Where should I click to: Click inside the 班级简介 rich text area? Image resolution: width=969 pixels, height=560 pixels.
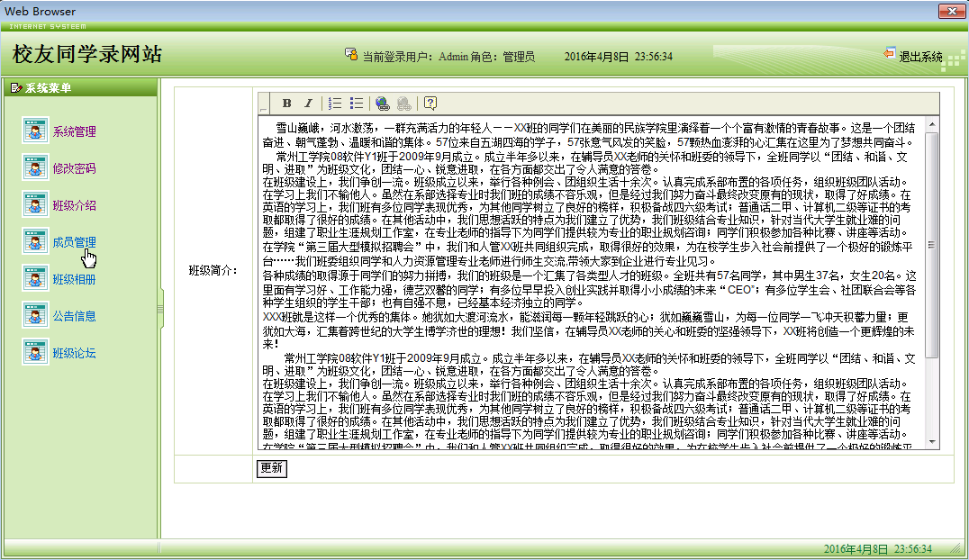click(592, 283)
